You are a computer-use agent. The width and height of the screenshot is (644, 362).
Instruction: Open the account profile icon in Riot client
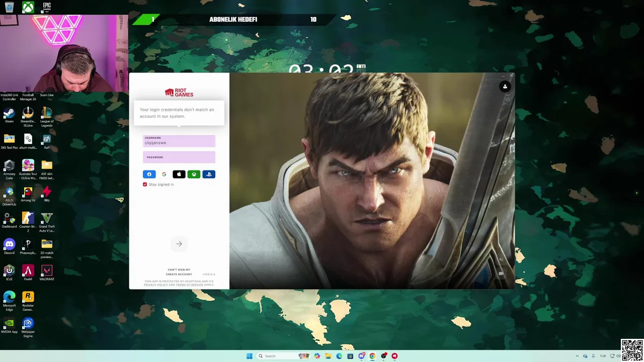pos(505,86)
